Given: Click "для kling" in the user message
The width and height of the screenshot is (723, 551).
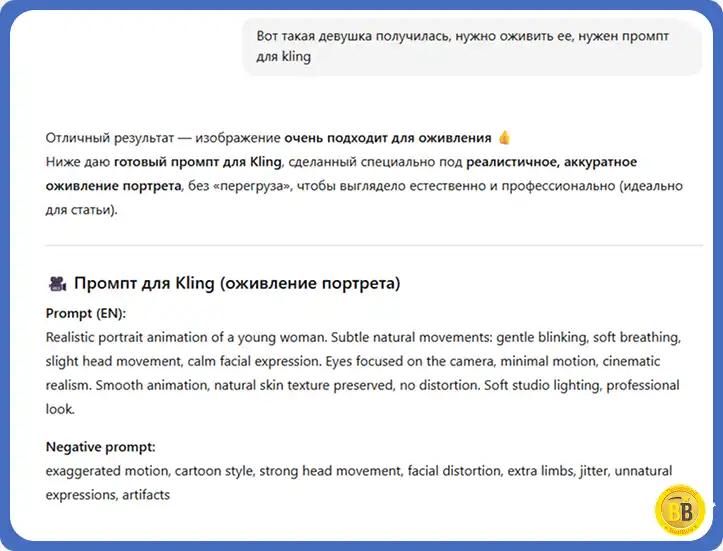Looking at the screenshot, I should pos(284,57).
